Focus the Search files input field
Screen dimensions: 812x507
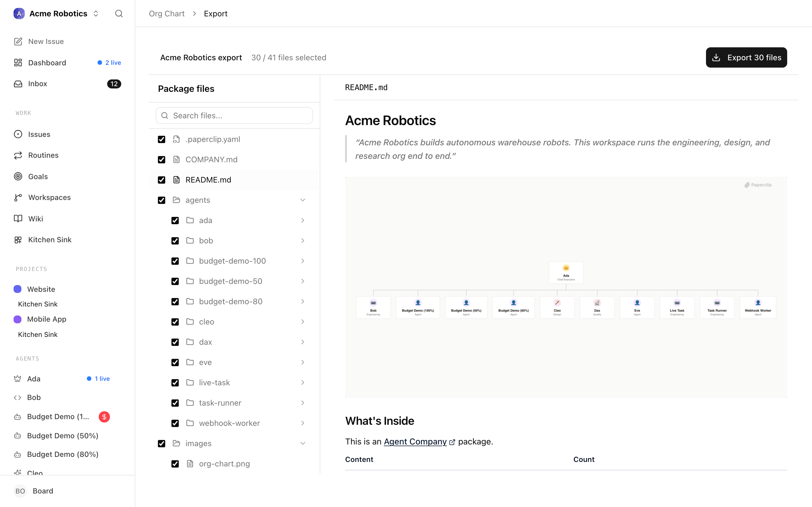pos(234,116)
